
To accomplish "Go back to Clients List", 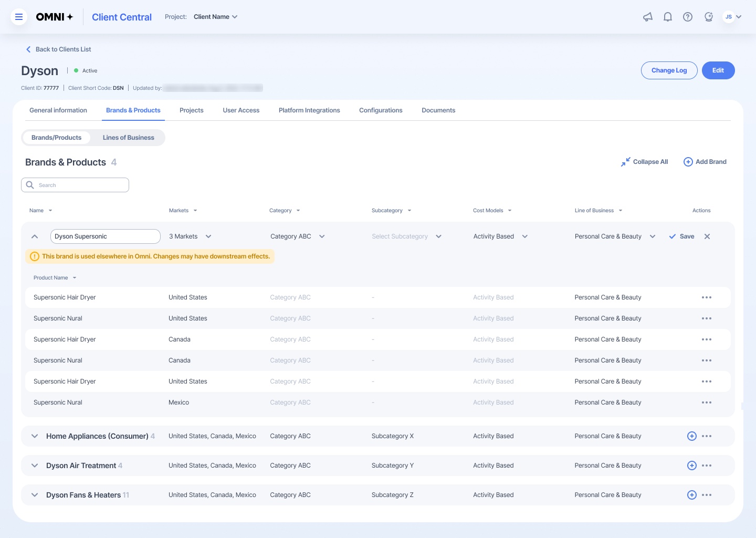I will click(58, 49).
